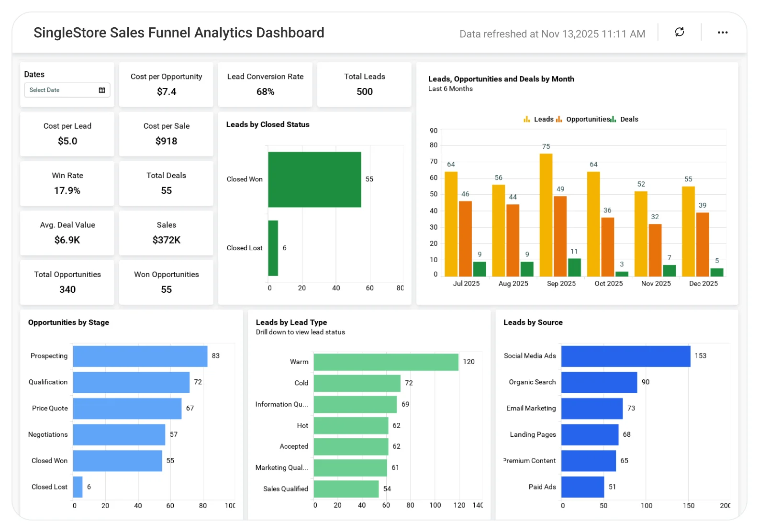
Task: Click the Nov 2025 Leads bar labeled 52
Action: [x=641, y=234]
